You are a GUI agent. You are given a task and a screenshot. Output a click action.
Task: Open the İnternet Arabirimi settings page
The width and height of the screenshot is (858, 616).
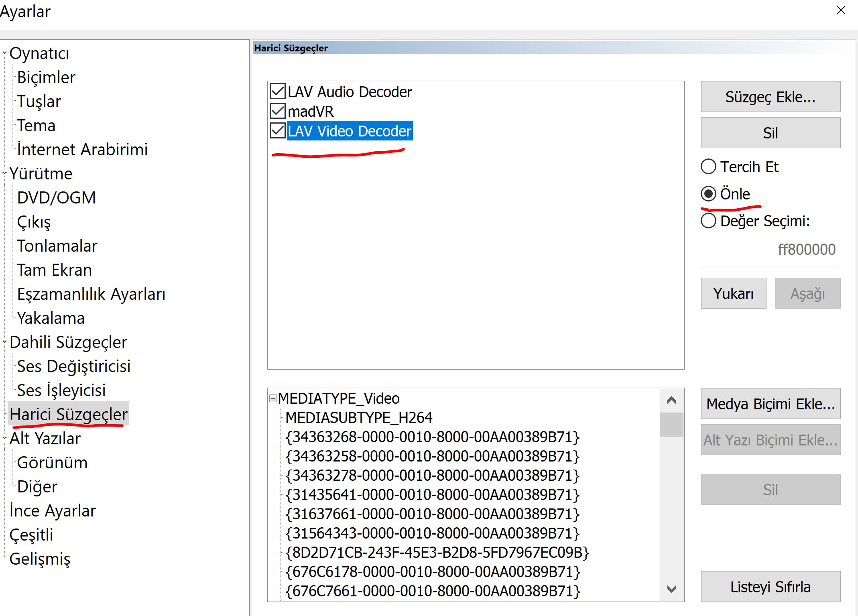click(x=82, y=149)
